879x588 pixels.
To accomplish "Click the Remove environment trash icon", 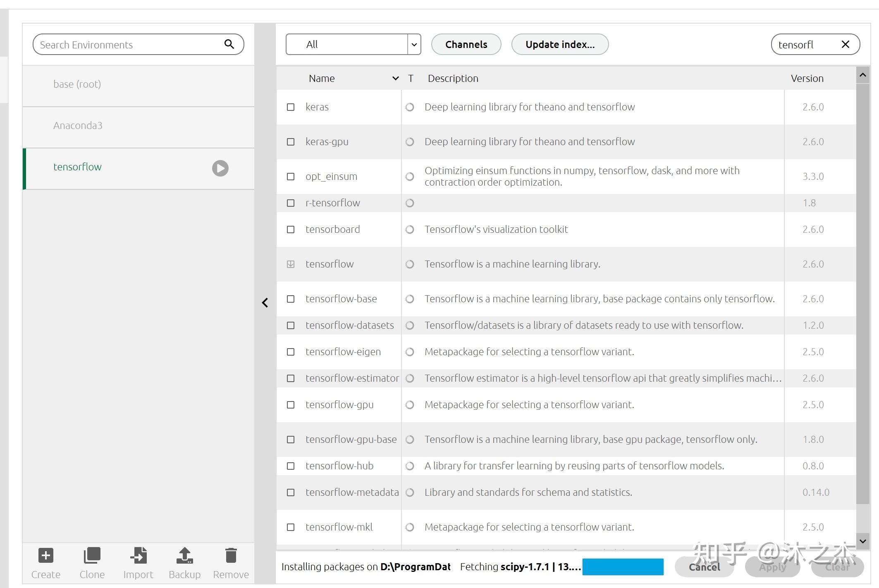I will [231, 556].
